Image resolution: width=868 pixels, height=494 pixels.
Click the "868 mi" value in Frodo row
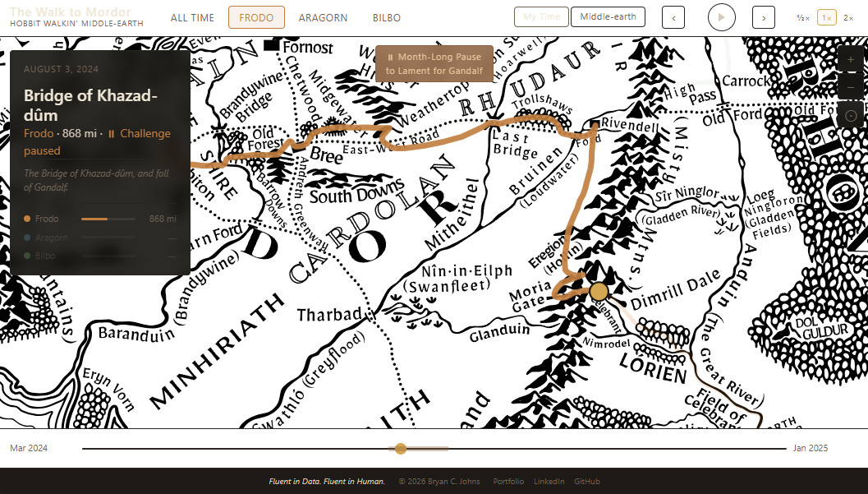(163, 219)
